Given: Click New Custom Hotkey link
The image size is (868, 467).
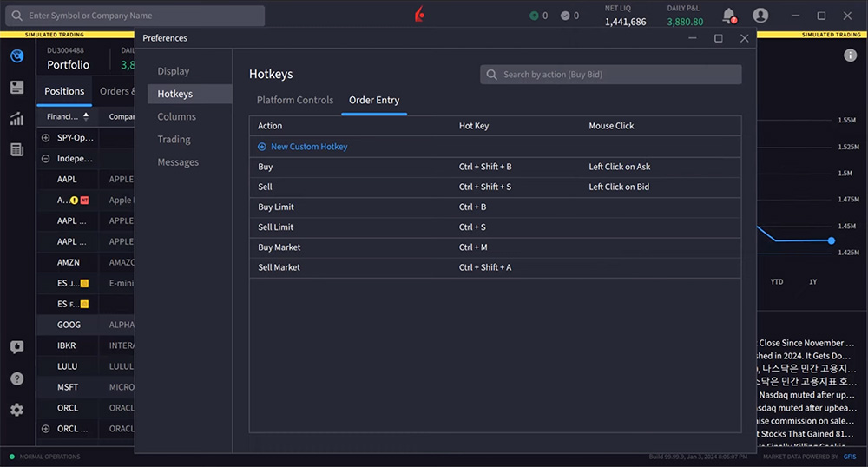Looking at the screenshot, I should point(308,147).
